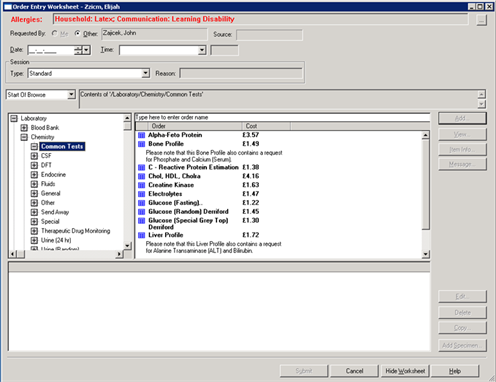Image resolution: width=496 pixels, height=382 pixels.
Task: Click the icon beside Electrolytes
Action: (141, 194)
